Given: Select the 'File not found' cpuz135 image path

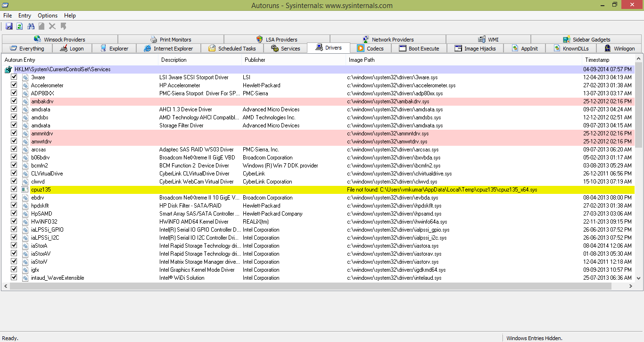Looking at the screenshot, I should coord(442,190).
